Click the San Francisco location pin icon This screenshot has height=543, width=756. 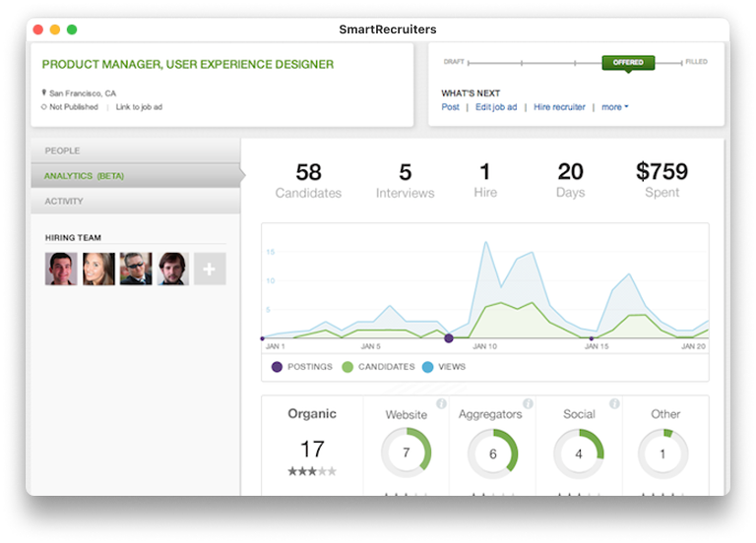pos(44,92)
